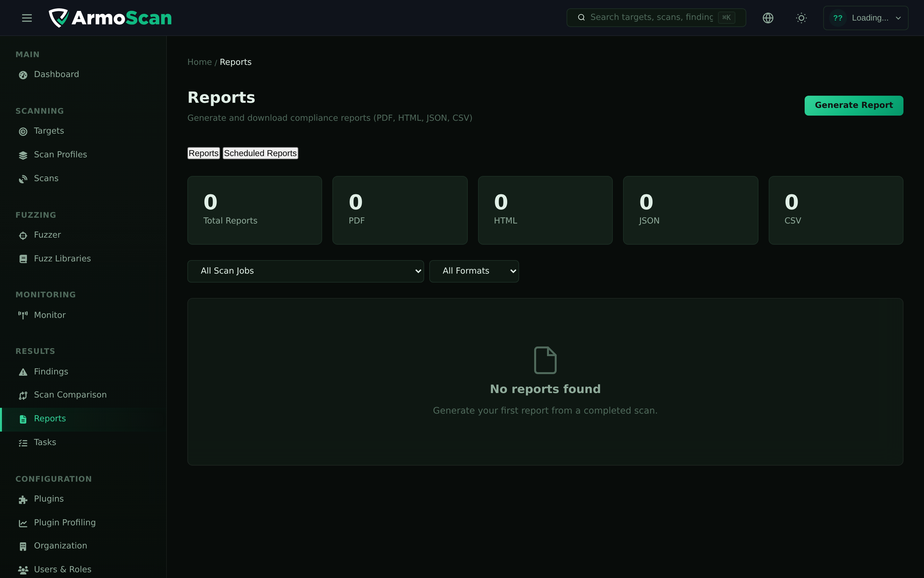Click the Targets bullseye icon
924x578 pixels.
[23, 132]
